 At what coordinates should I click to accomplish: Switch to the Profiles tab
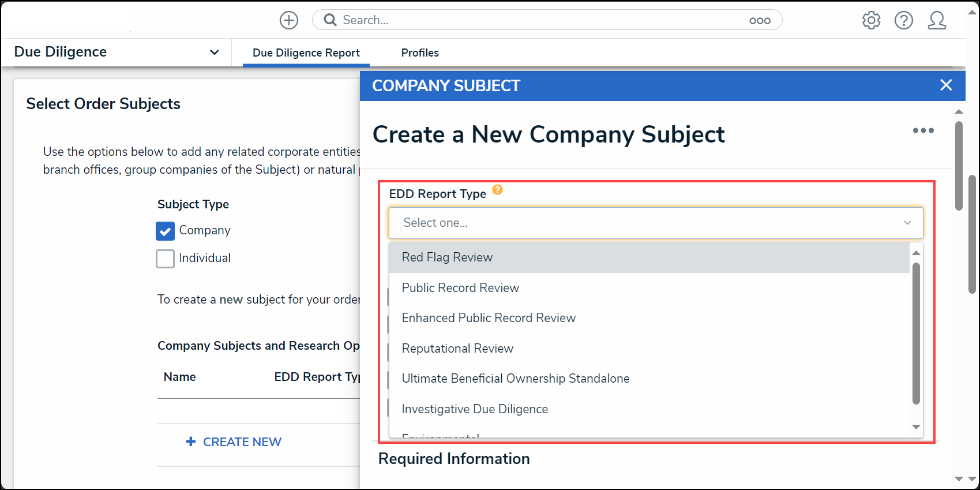tap(420, 53)
